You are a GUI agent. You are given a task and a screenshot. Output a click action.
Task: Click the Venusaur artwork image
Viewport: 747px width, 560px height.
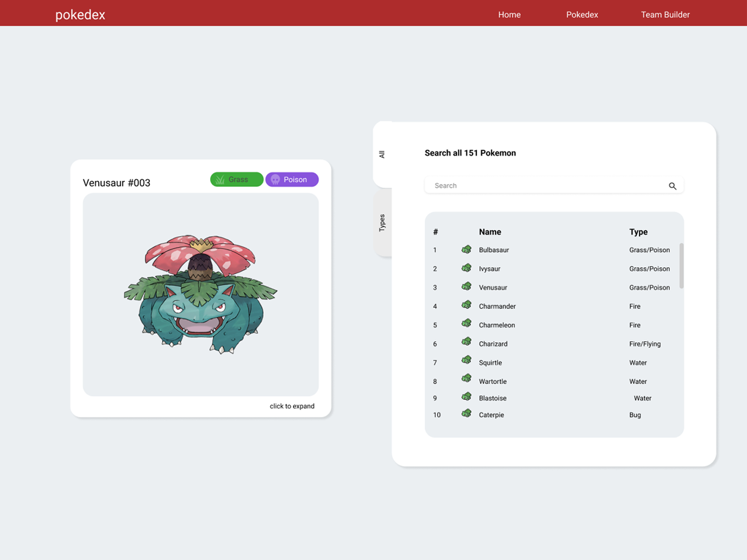pos(201,295)
